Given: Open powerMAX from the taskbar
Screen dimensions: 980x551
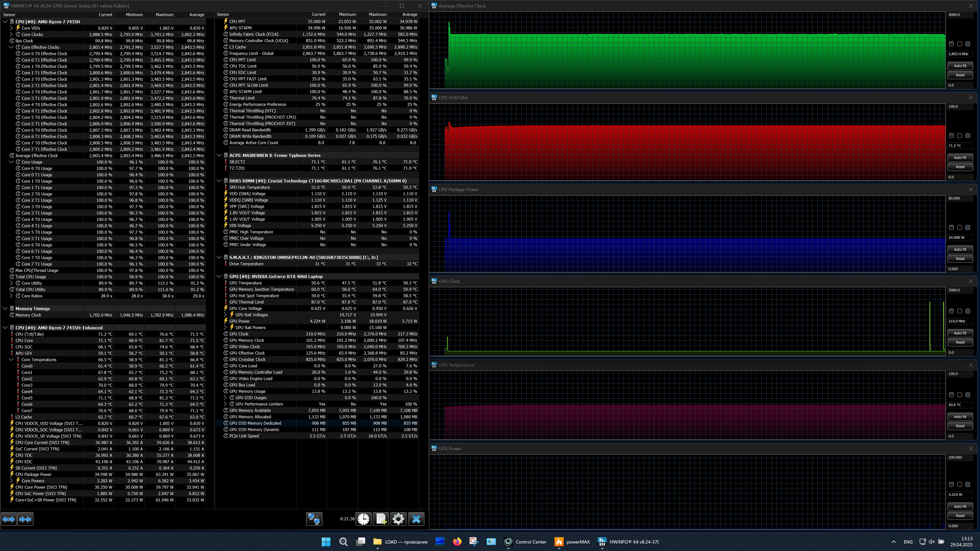Looking at the screenshot, I should [x=572, y=542].
